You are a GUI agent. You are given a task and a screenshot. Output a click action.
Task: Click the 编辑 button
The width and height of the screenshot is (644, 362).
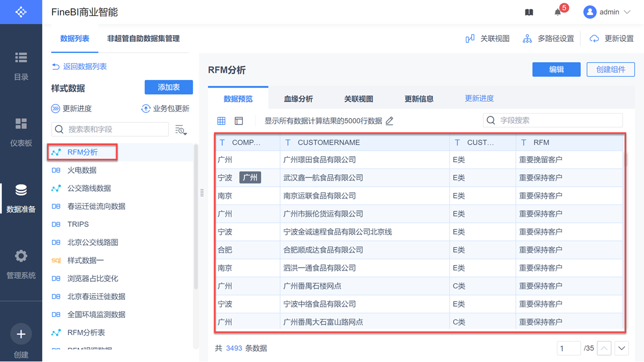[x=557, y=70]
